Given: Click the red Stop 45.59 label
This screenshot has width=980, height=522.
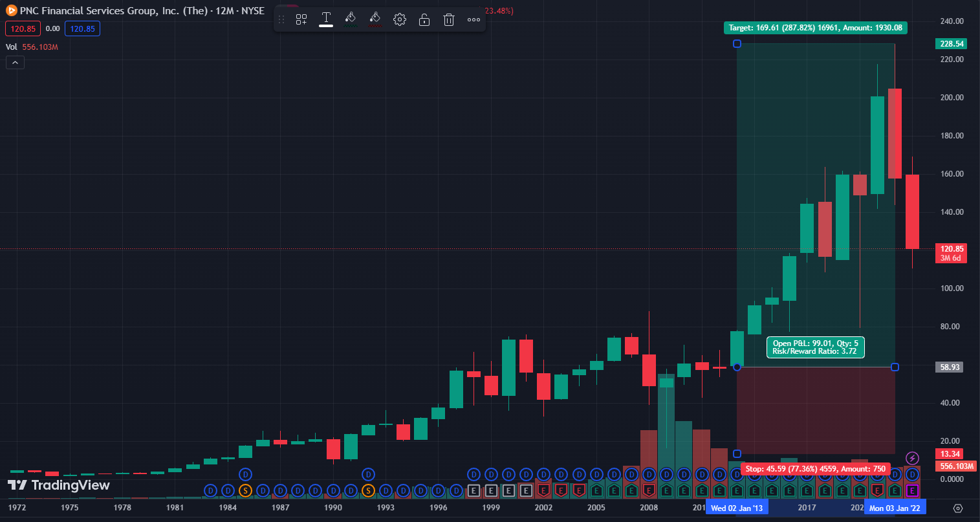Looking at the screenshot, I should pyautogui.click(x=815, y=469).
